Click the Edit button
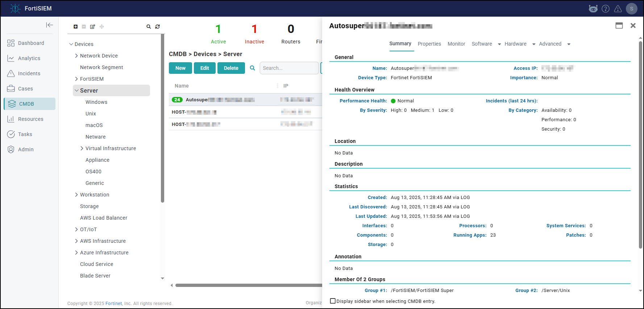This screenshot has width=644, height=309. (205, 68)
